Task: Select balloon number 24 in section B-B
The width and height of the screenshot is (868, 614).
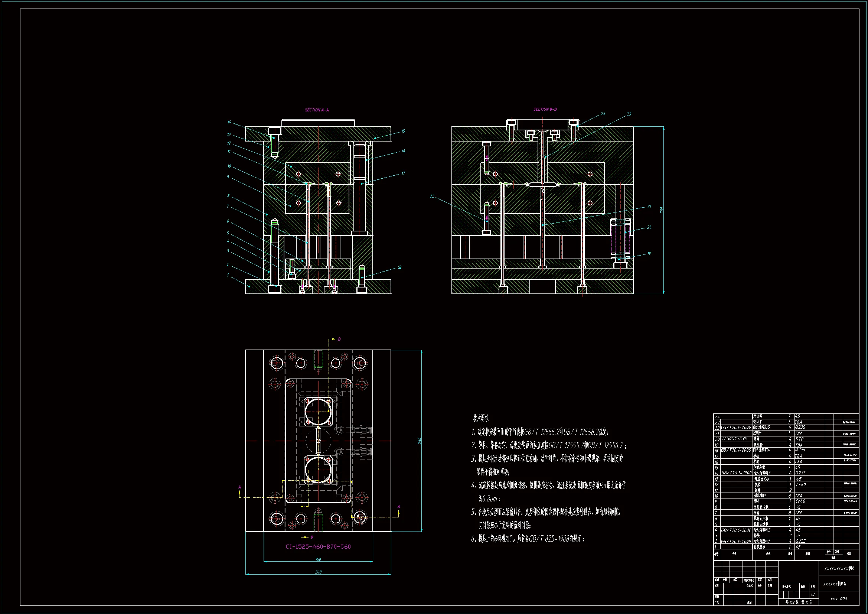Action: pyautogui.click(x=603, y=114)
